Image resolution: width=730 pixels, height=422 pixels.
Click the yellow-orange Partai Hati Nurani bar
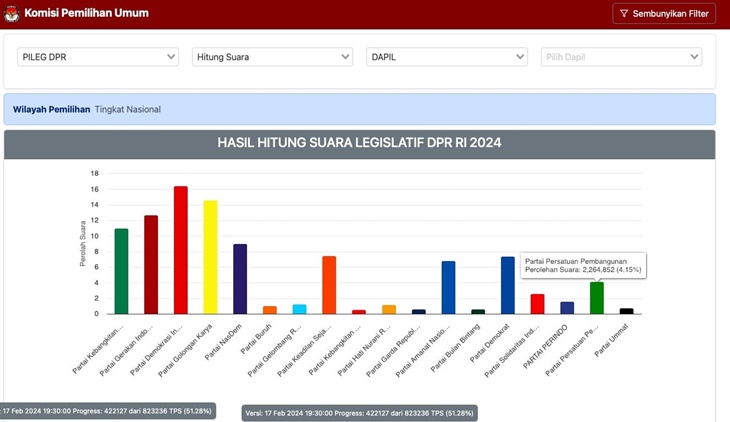(x=389, y=309)
